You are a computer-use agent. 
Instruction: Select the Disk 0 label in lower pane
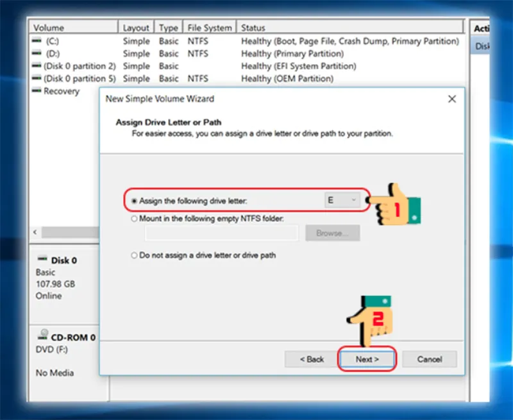[64, 260]
